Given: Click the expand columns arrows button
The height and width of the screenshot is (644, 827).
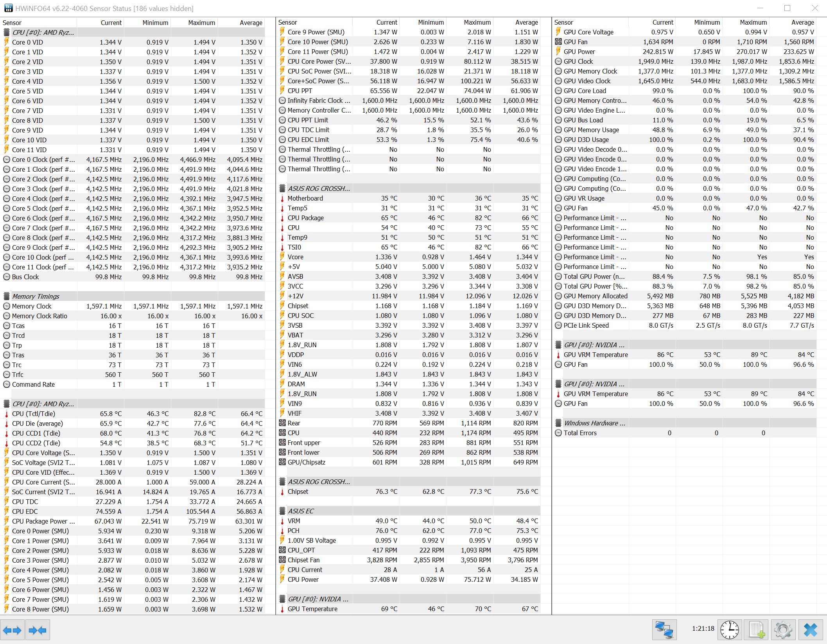Looking at the screenshot, I should tap(12, 630).
